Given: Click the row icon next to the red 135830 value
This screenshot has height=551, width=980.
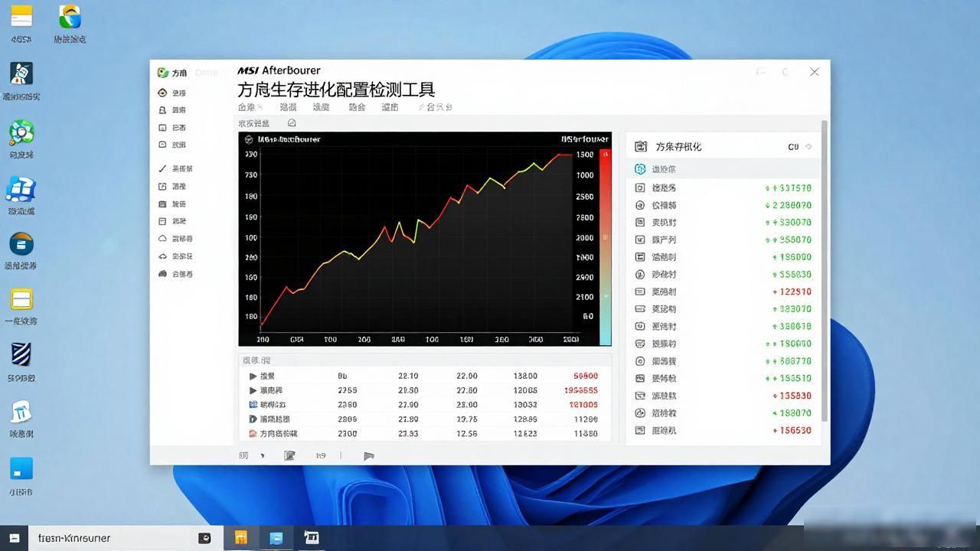Looking at the screenshot, I should 640,396.
